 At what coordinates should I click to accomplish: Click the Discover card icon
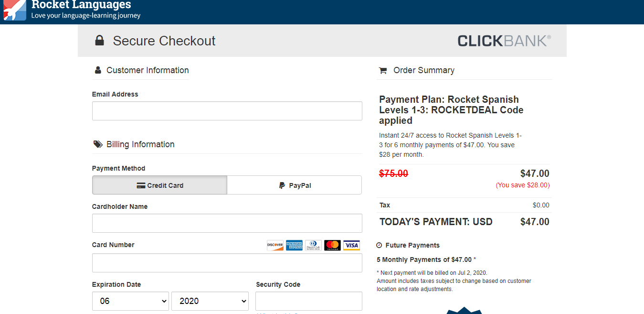pos(275,245)
